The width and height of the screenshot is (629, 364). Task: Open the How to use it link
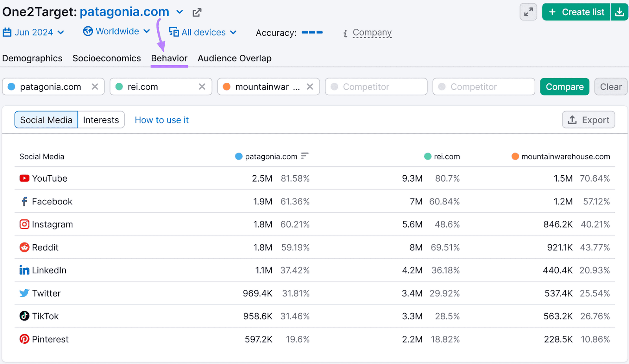coord(162,120)
